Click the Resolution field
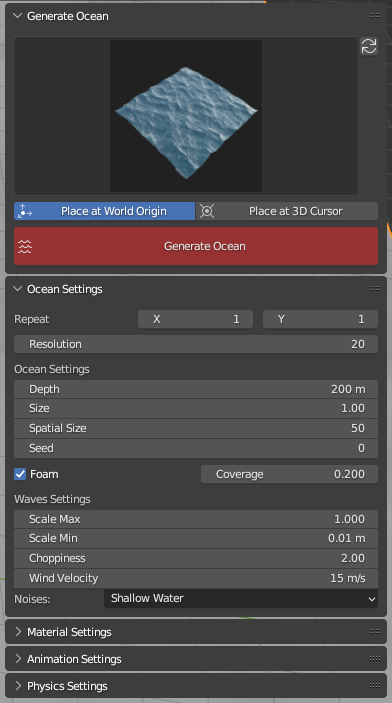392x703 pixels. pyautogui.click(x=196, y=344)
